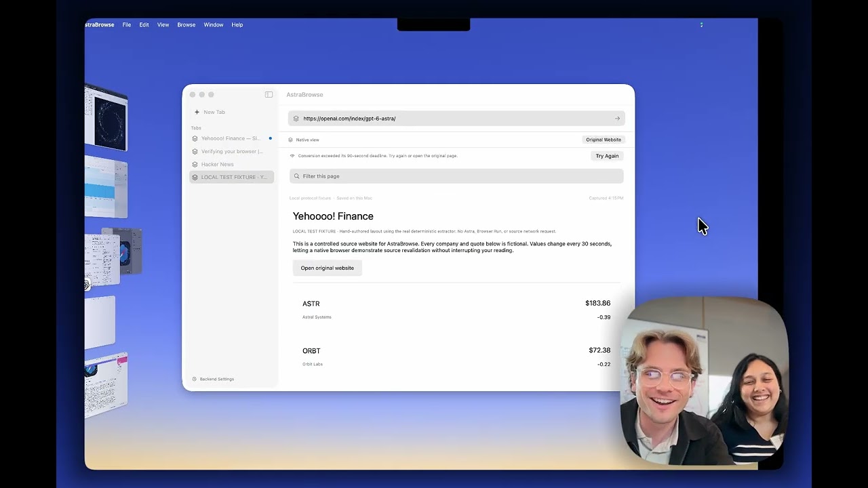Click the layers icon beside Hacker News tab
This screenshot has height=488, width=868.
coord(195,164)
